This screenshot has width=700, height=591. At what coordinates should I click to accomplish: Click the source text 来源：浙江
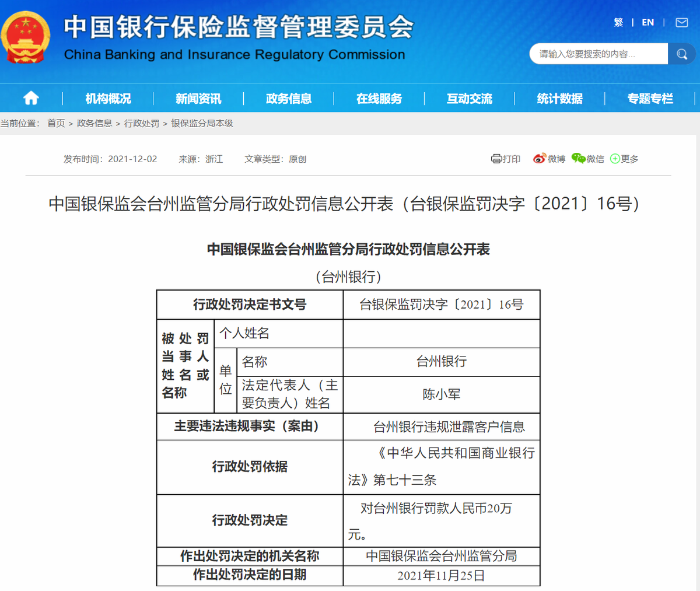coord(201,159)
